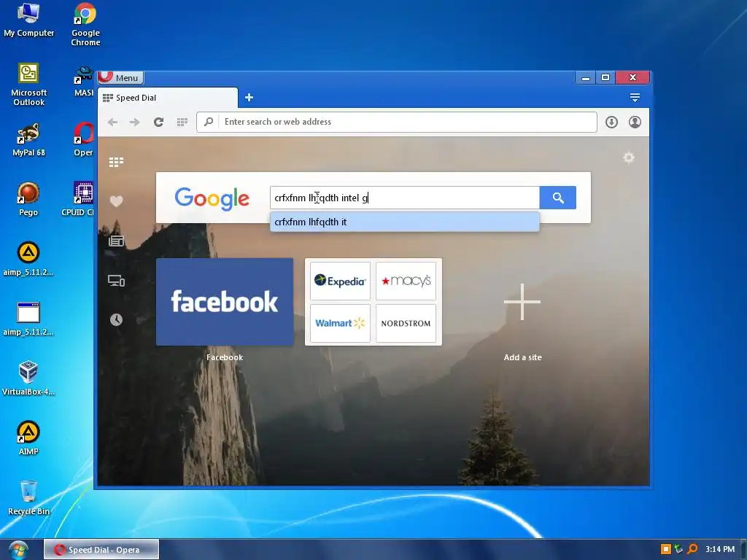Open History clock in the sidebar
The image size is (747, 560).
click(116, 319)
